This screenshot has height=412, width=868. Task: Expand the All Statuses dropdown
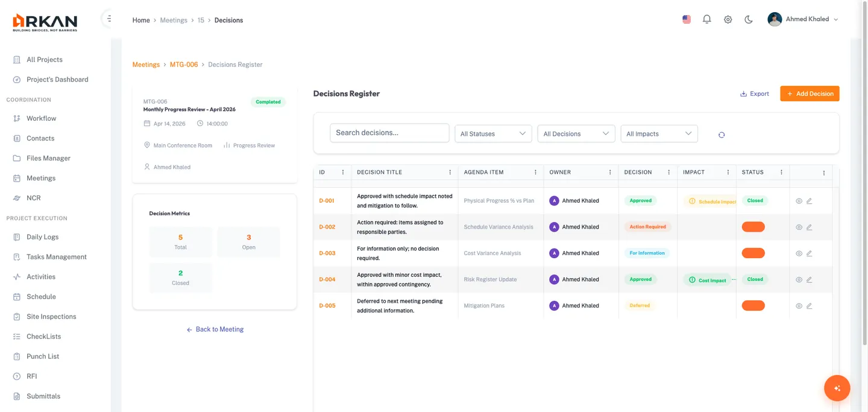coord(492,134)
